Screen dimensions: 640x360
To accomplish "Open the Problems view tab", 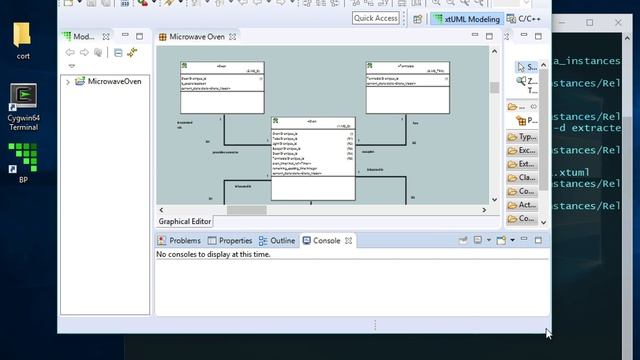I will click(179, 241).
